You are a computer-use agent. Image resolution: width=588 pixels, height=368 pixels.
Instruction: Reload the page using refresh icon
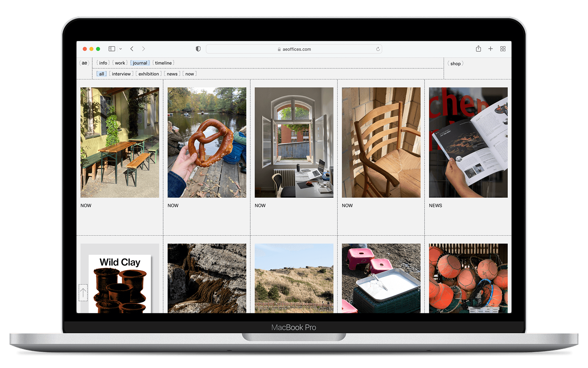(378, 49)
